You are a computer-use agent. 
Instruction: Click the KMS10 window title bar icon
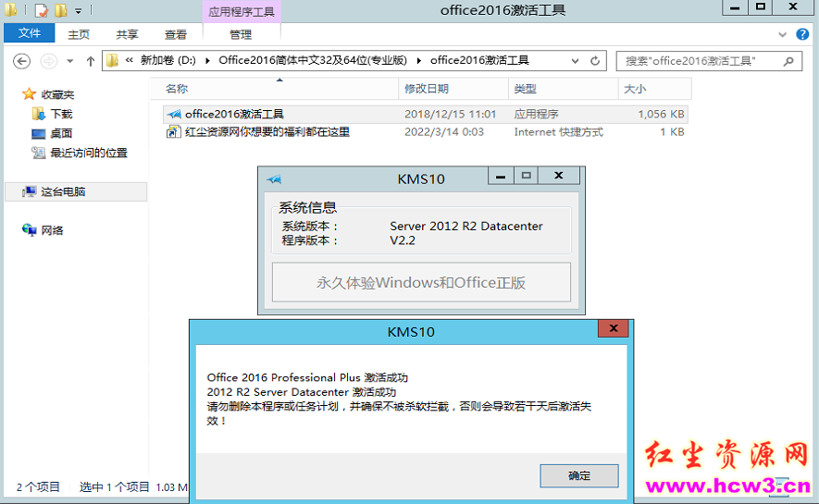point(273,178)
